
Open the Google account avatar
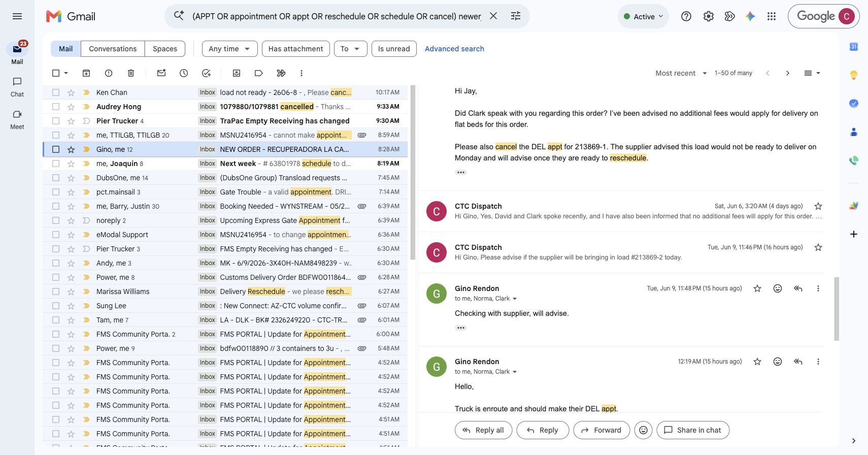click(846, 16)
